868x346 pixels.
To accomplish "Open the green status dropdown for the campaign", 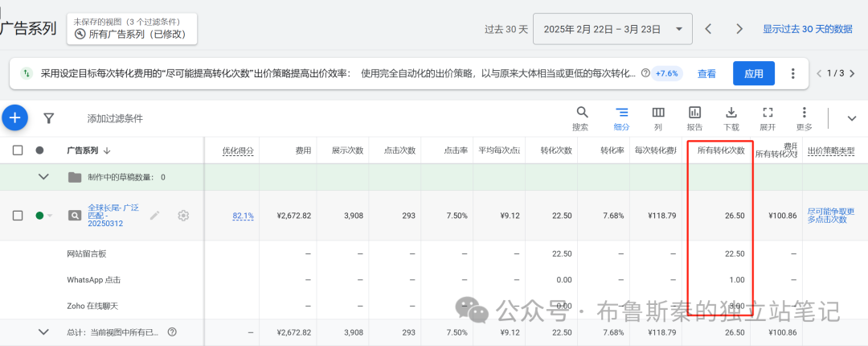I will (x=43, y=216).
